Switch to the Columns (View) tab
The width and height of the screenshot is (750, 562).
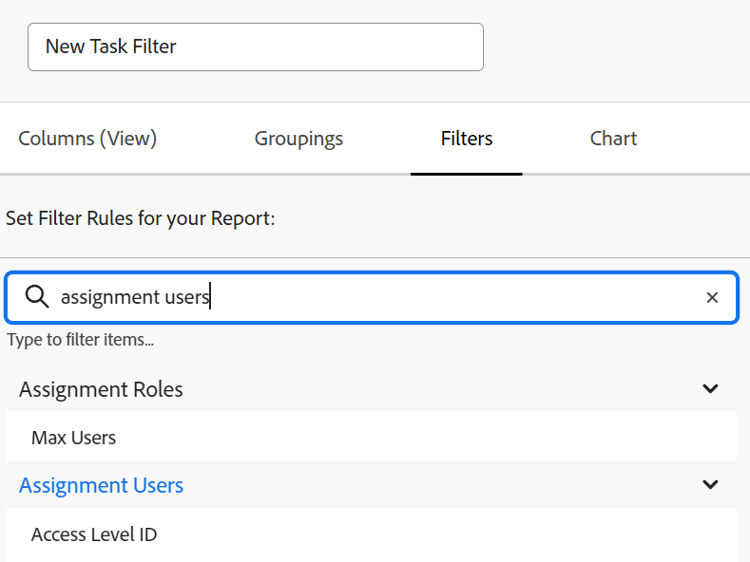(x=88, y=139)
